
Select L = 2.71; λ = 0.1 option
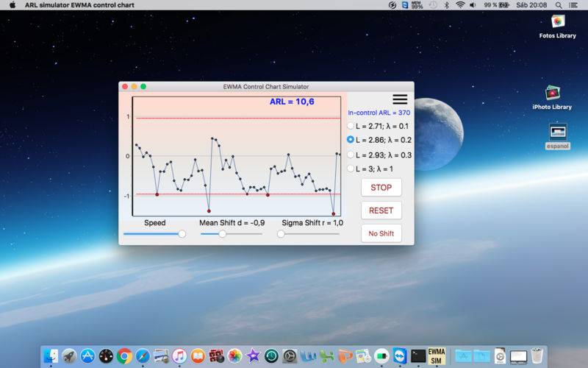pos(379,126)
